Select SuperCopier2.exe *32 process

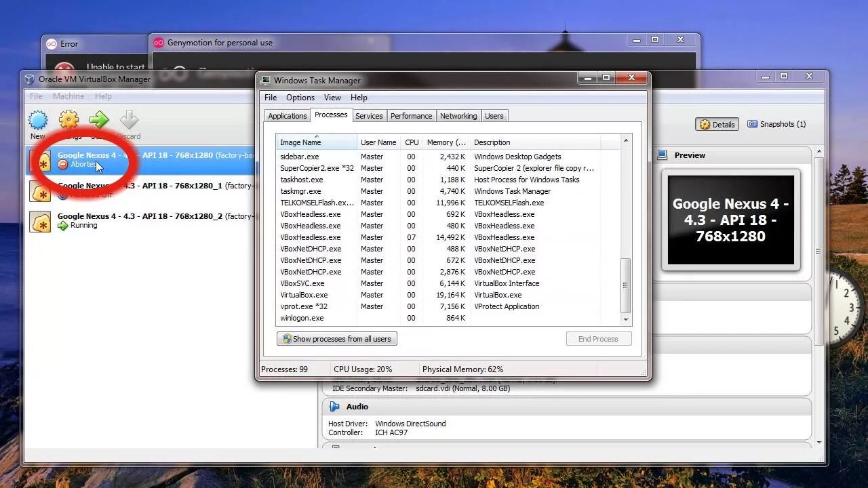tap(448, 168)
